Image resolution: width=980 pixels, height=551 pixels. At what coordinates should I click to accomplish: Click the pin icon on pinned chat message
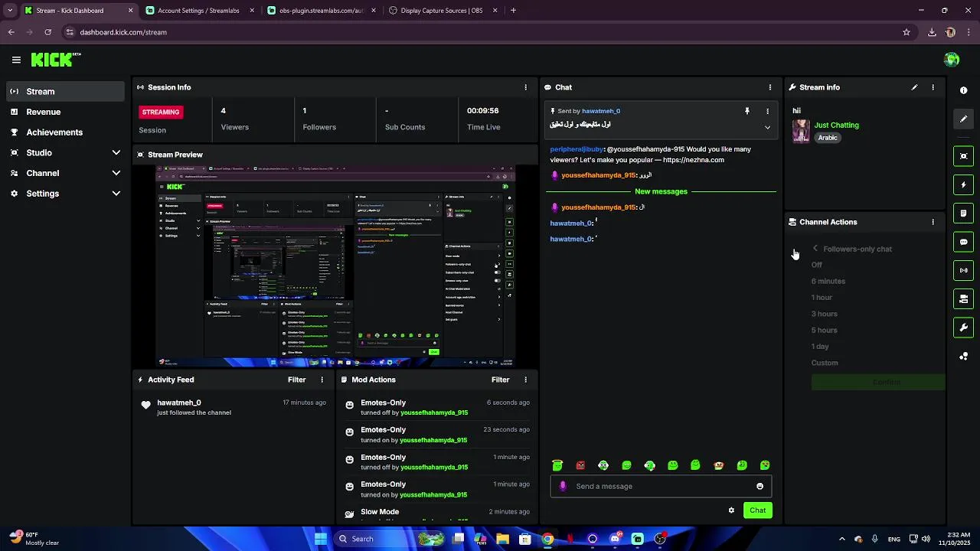point(747,111)
